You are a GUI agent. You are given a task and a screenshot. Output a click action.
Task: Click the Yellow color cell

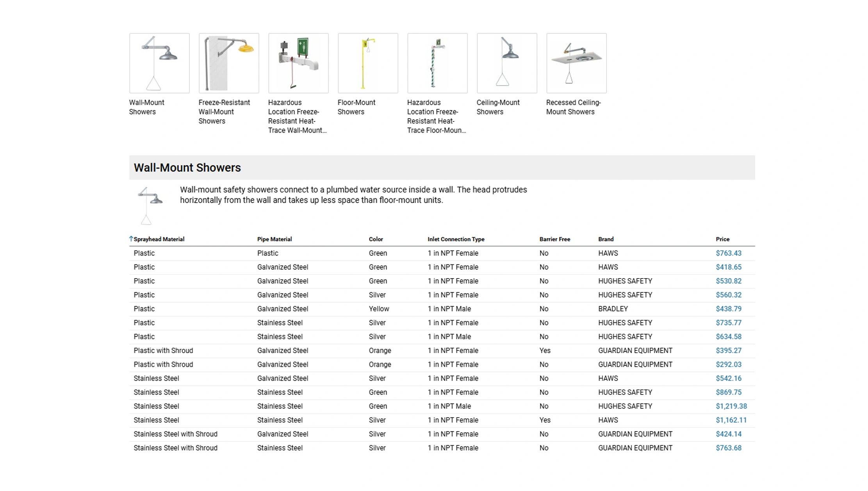(x=379, y=309)
